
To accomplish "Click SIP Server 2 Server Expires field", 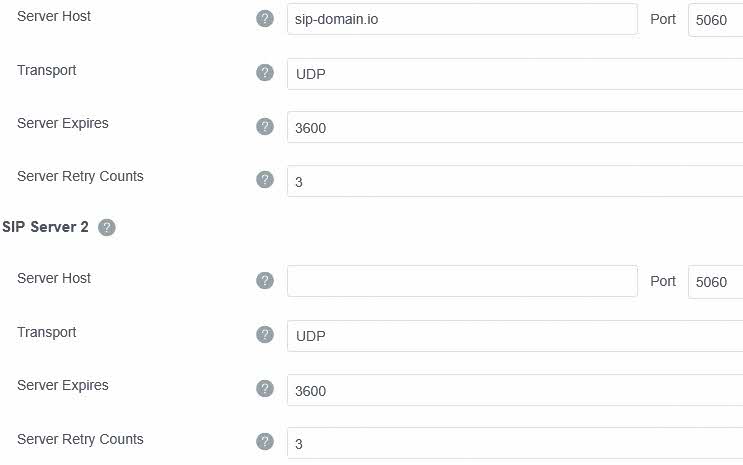I will click(x=514, y=390).
